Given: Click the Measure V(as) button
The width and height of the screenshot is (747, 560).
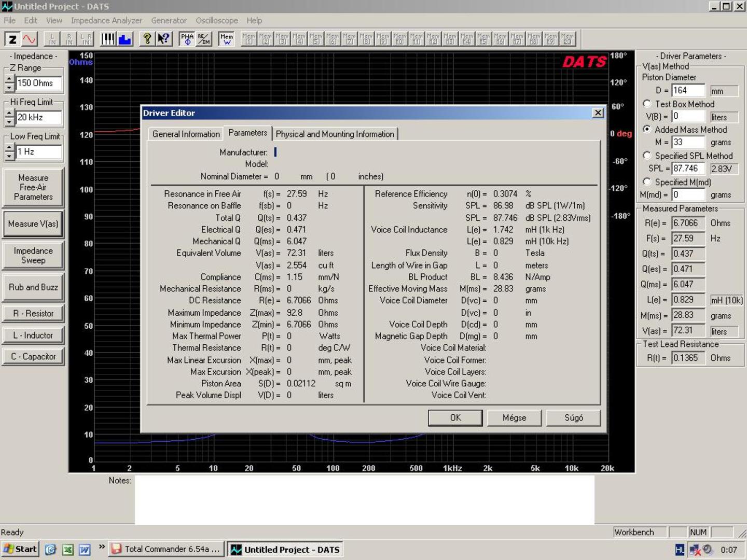Looking at the screenshot, I should pyautogui.click(x=33, y=224).
